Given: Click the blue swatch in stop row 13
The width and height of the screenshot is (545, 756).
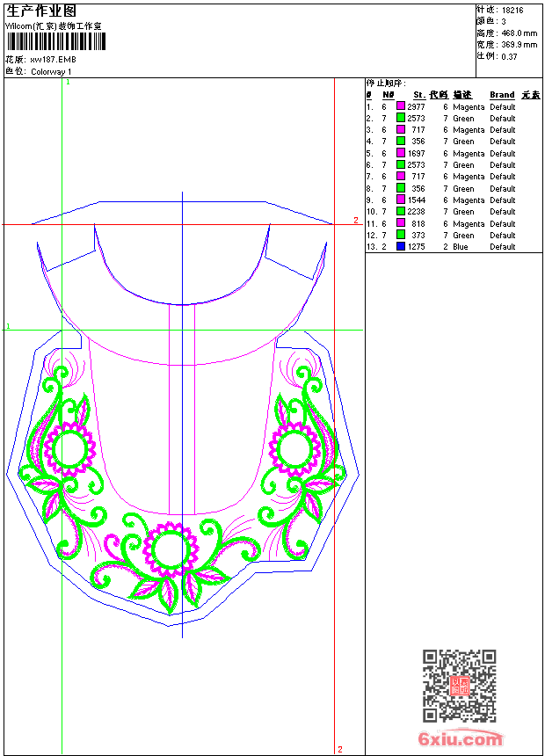Looking at the screenshot, I should [x=400, y=246].
